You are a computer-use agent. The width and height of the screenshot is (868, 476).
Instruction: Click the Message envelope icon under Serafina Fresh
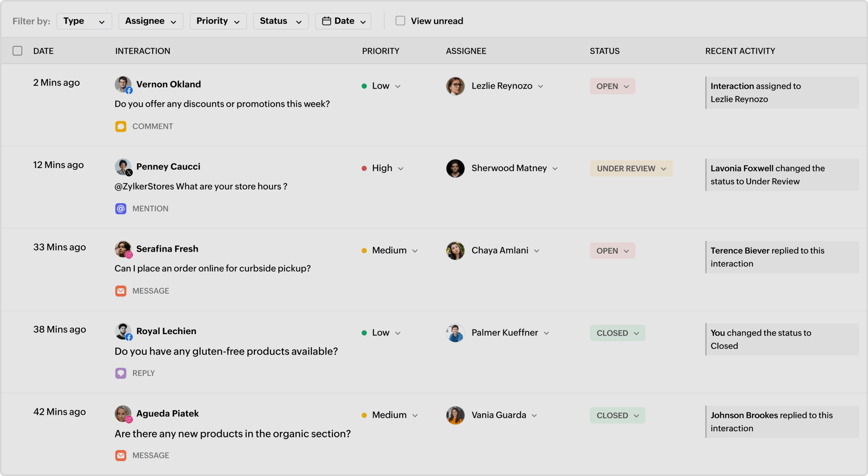pyautogui.click(x=121, y=290)
